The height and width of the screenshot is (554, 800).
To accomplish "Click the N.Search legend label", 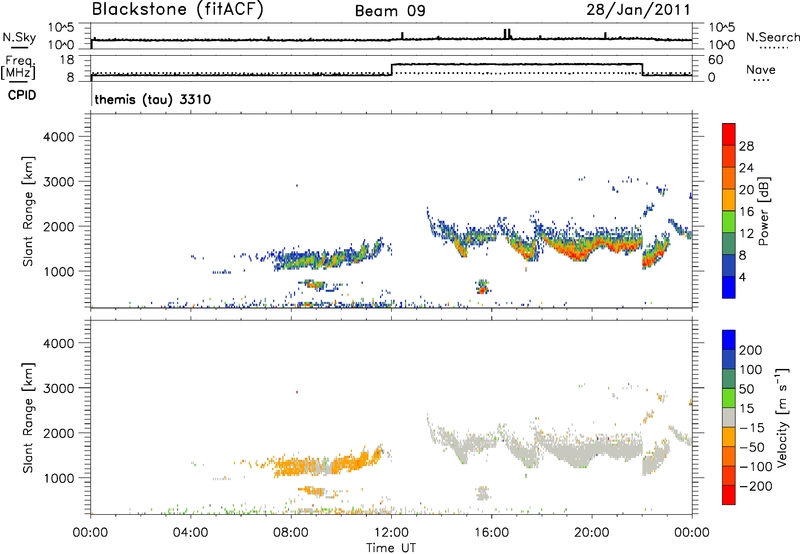I will coord(772,37).
